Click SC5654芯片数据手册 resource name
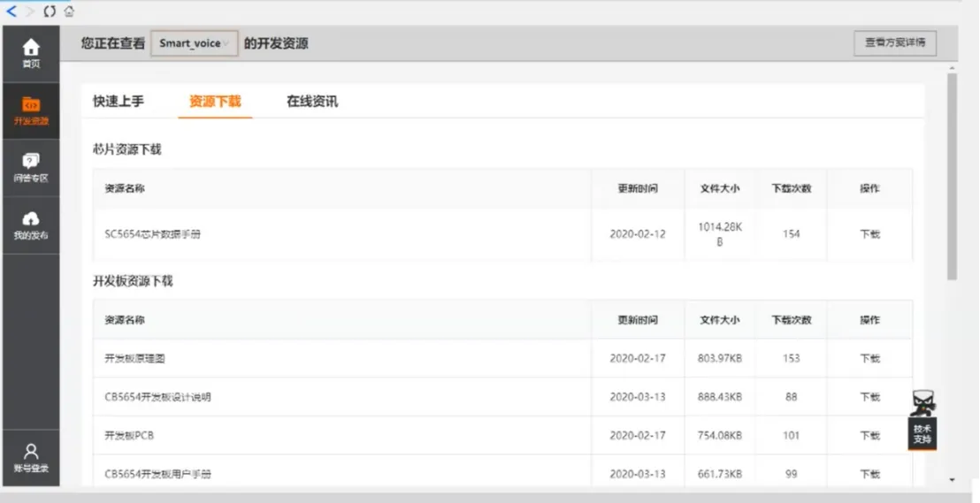980x503 pixels. (x=152, y=234)
